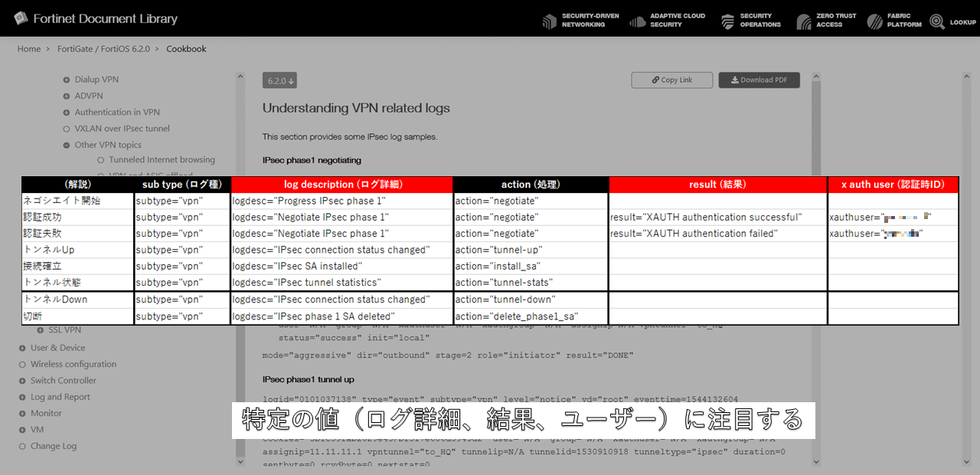Expand the Dialup VPN tree item

pos(67,80)
